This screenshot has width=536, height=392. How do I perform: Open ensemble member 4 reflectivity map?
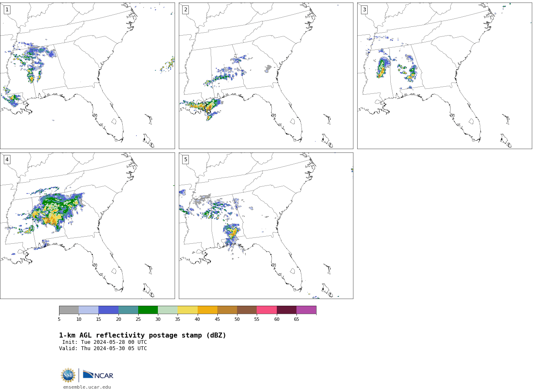[87, 226]
